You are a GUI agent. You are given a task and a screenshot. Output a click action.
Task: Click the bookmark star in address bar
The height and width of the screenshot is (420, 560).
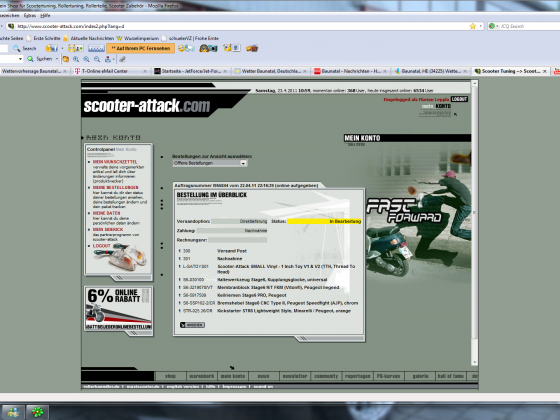pos(473,26)
